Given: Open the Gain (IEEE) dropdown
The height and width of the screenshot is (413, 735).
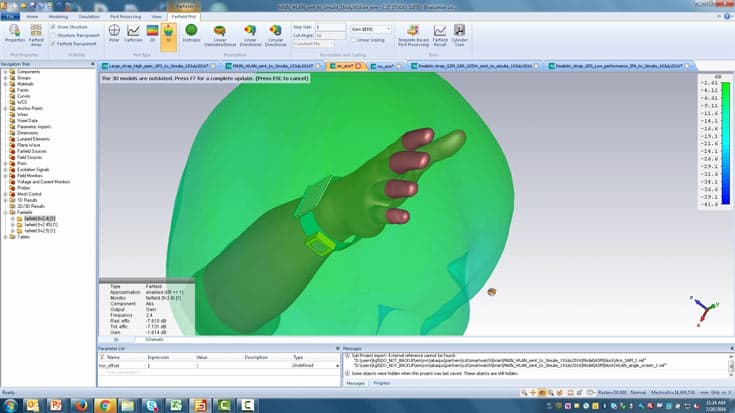Looking at the screenshot, I should (x=370, y=29).
